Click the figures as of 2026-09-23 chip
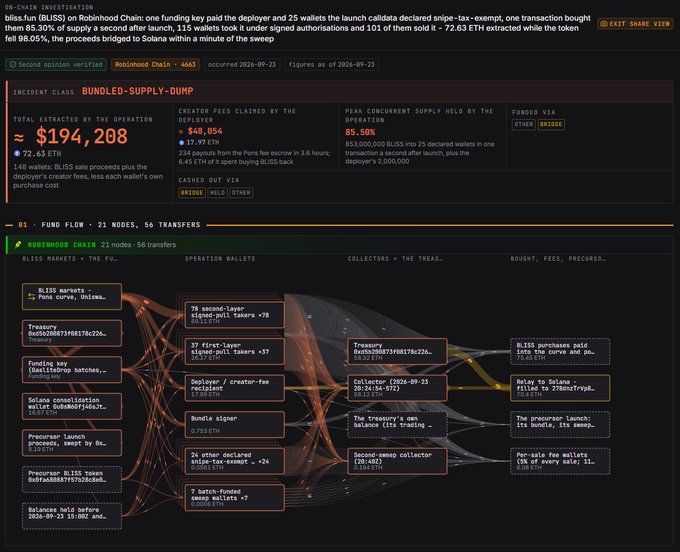Image resolution: width=680 pixels, height=552 pixels. [331, 65]
